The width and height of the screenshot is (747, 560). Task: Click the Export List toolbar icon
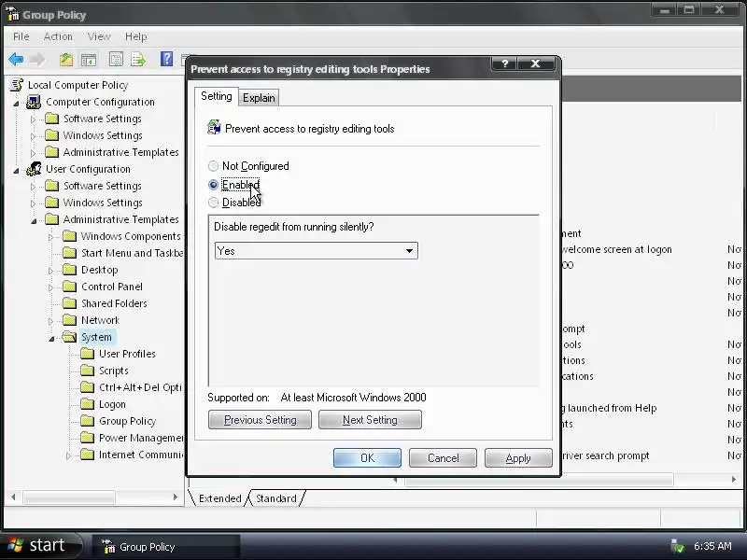click(x=138, y=60)
